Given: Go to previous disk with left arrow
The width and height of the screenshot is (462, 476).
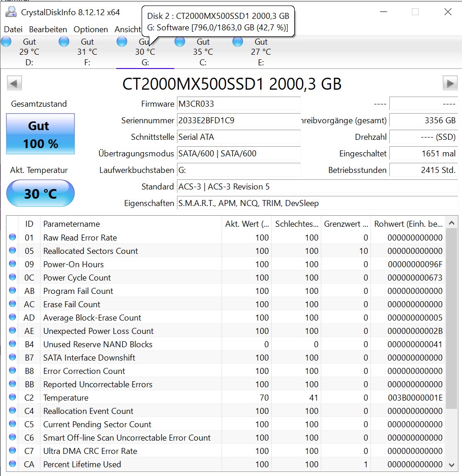Looking at the screenshot, I should 14,83.
